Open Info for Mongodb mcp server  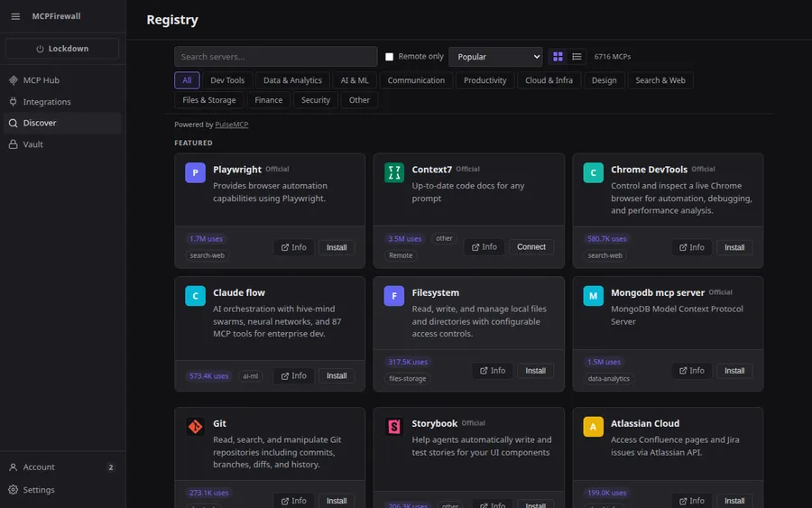(x=692, y=371)
